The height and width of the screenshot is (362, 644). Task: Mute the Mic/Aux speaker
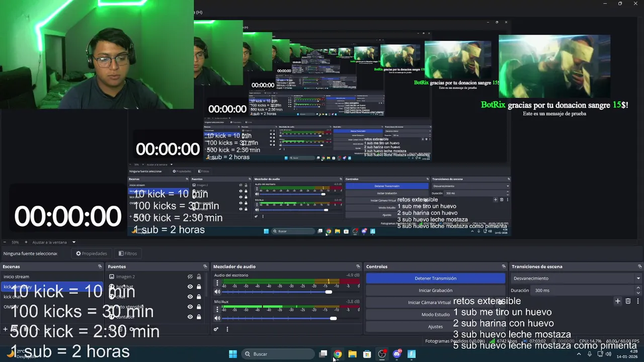217,318
